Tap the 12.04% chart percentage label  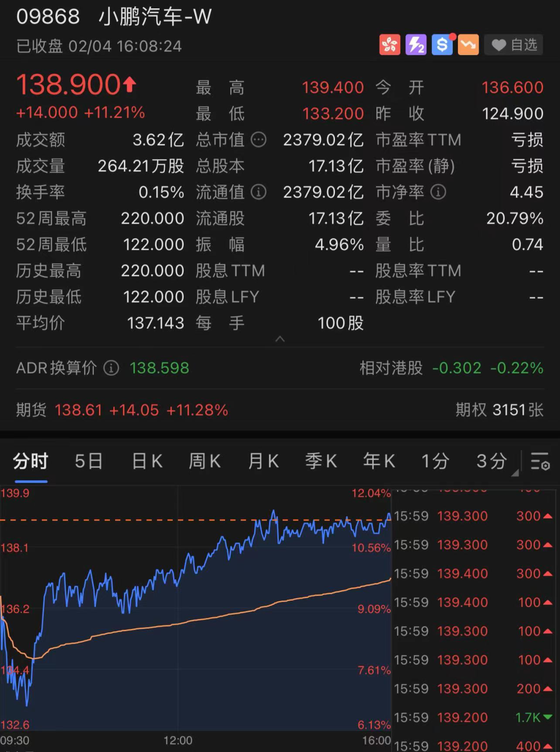click(371, 493)
